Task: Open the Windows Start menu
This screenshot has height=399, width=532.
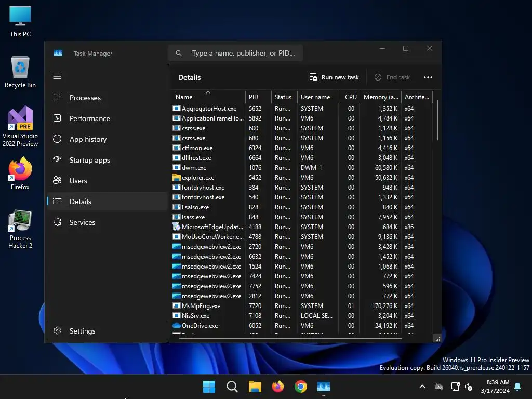Action: click(x=209, y=387)
